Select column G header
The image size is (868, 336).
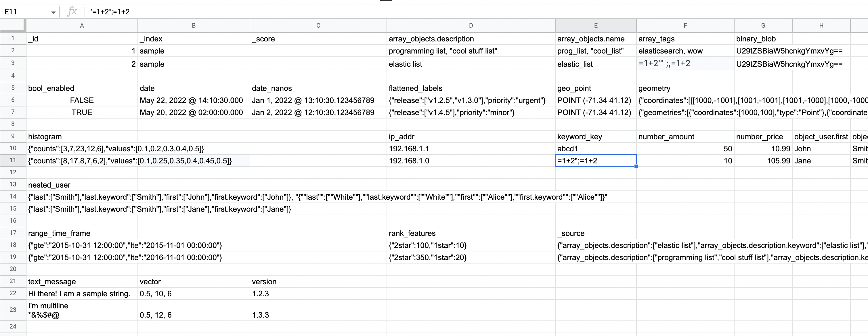click(763, 26)
